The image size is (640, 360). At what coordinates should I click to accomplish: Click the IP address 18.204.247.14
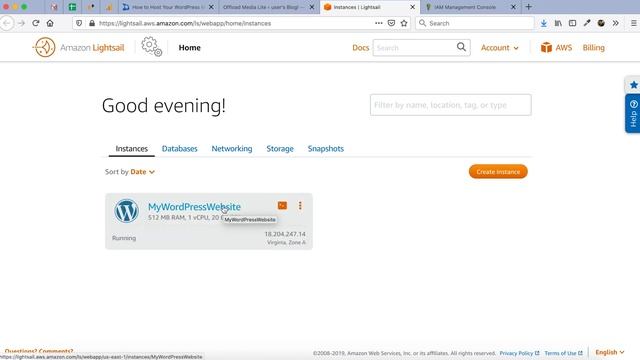(285, 234)
